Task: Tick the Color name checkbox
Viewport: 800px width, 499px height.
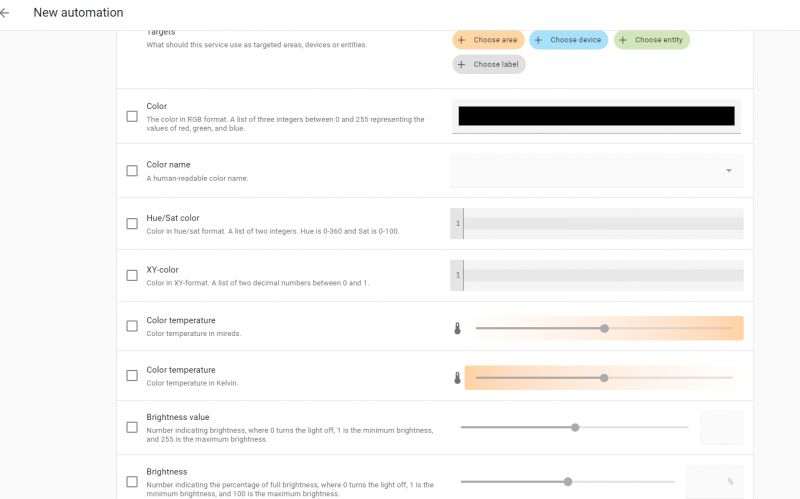Action: (x=132, y=171)
